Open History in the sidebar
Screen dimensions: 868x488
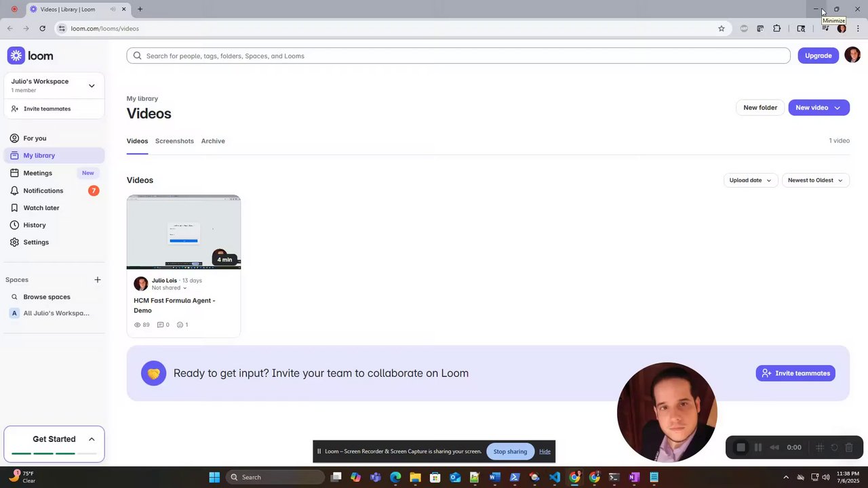(x=54, y=225)
